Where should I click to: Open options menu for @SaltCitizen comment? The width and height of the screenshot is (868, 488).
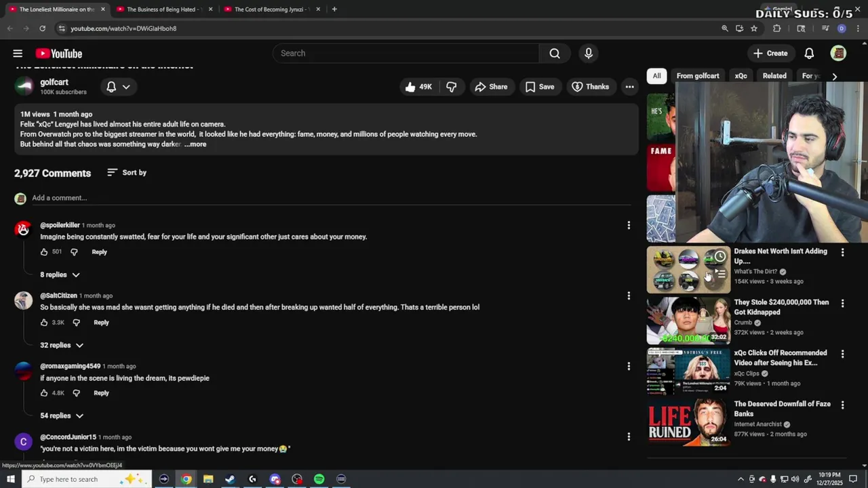pos(629,296)
